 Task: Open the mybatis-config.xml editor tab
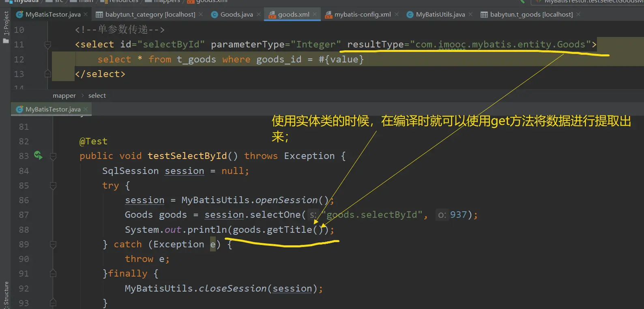click(363, 15)
